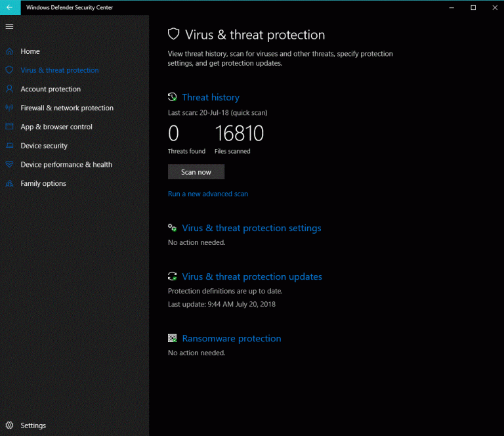
Task: Click the back arrow in title bar
Action: click(9, 7)
